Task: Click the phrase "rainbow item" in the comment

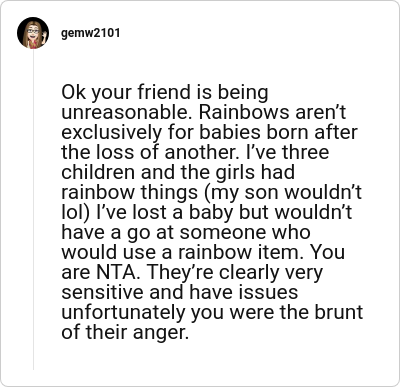Action: [239, 252]
